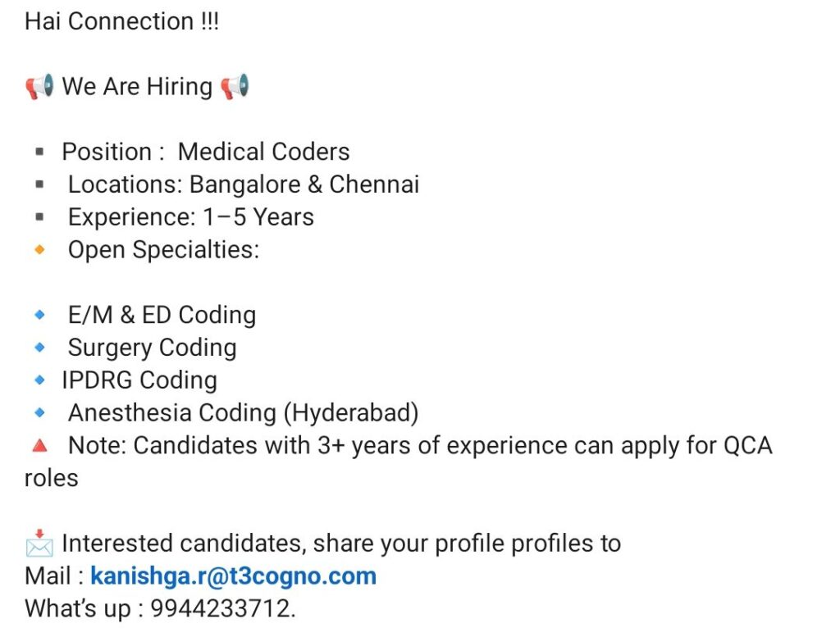Image resolution: width=840 pixels, height=637 pixels.
Task: Click the blue diamond beside IPDRG Coding
Action: tap(39, 380)
